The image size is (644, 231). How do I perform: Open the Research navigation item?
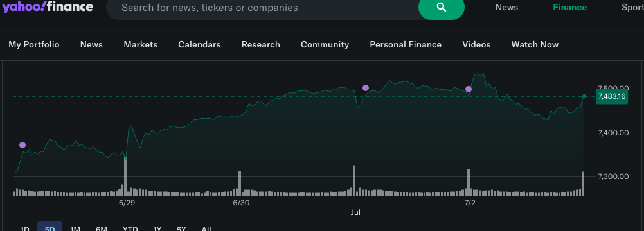pos(261,44)
